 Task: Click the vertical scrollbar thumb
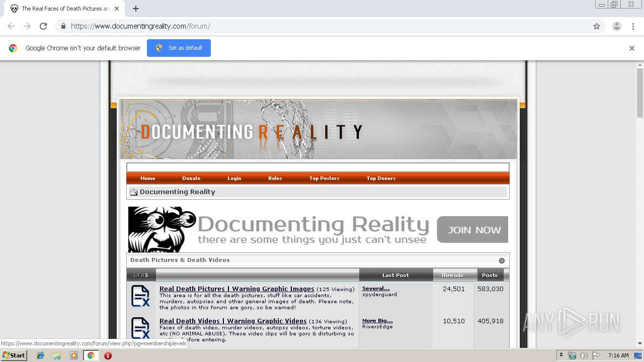640,93
